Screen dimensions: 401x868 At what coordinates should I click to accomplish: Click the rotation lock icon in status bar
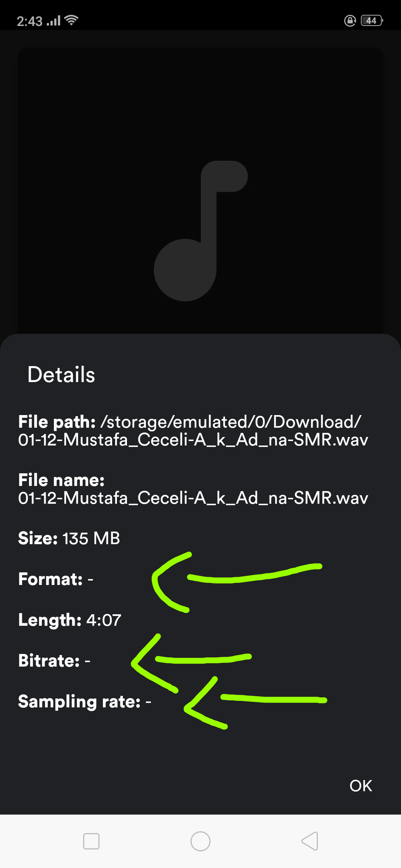349,20
